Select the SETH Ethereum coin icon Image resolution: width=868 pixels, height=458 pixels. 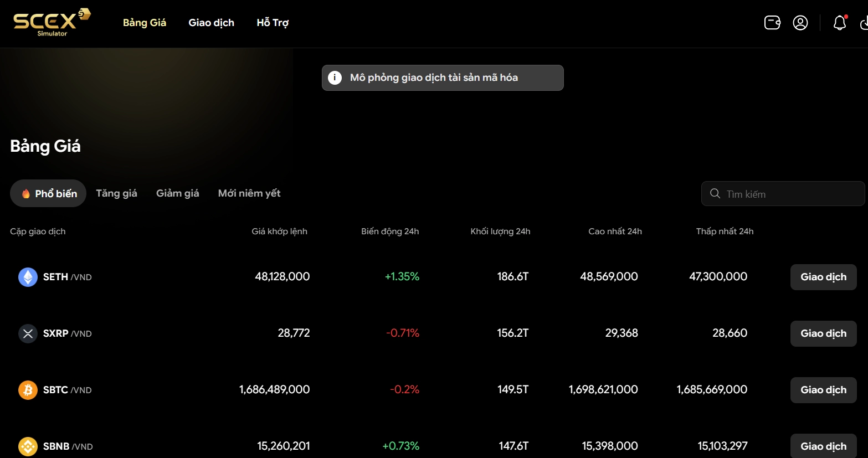[28, 277]
